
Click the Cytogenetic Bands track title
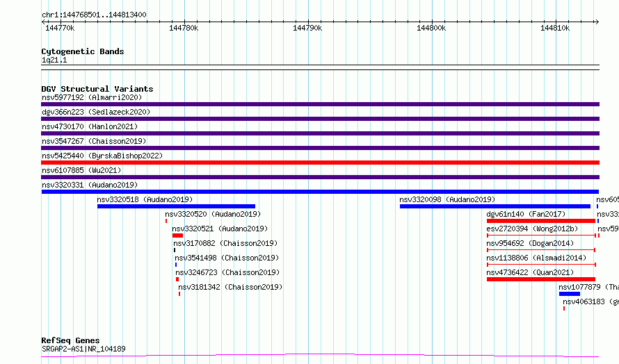[x=83, y=51]
